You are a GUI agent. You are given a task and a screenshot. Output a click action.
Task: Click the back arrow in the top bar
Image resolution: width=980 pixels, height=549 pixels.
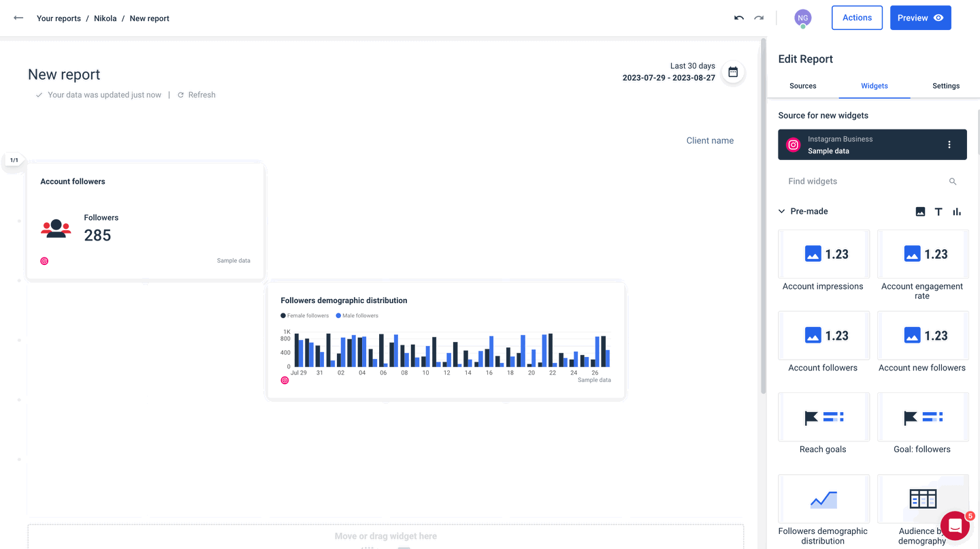[18, 18]
